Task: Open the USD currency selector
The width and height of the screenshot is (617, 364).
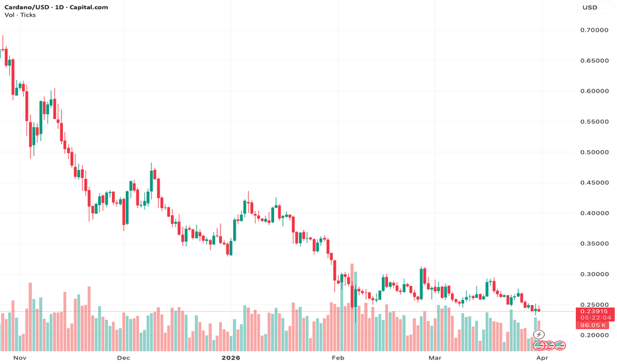Action: coord(589,8)
